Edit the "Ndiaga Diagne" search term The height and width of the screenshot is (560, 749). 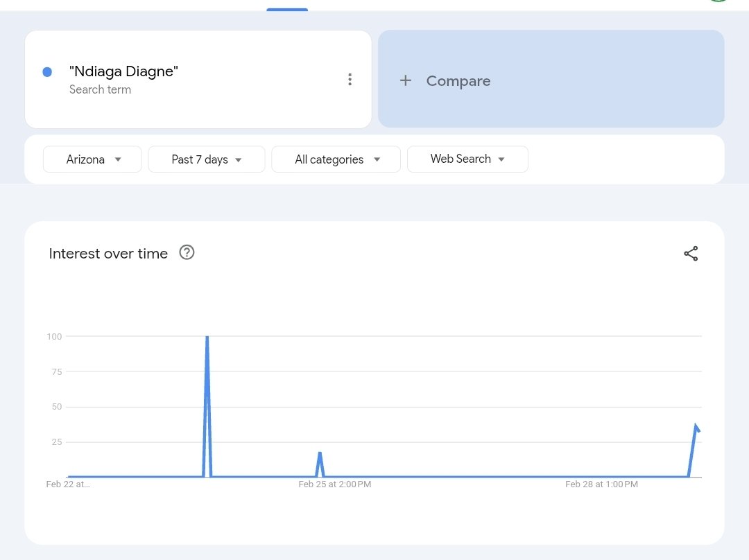click(x=123, y=71)
